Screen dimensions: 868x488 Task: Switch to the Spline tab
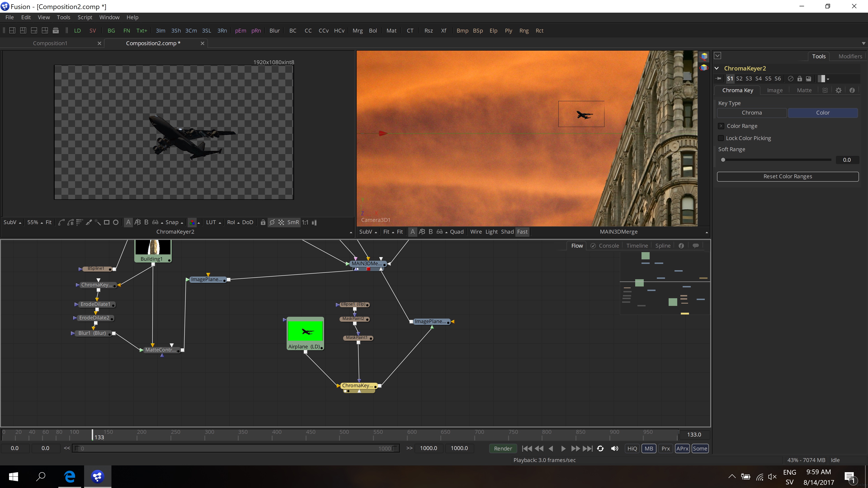click(x=663, y=246)
